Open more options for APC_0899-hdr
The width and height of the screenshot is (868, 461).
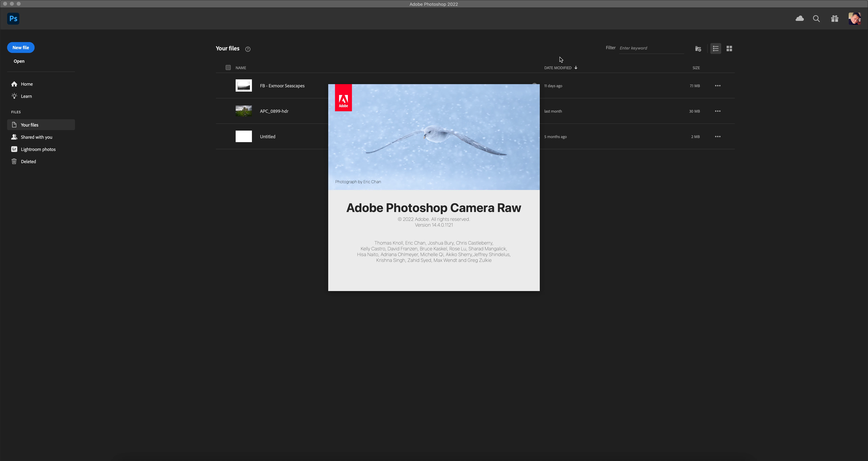pyautogui.click(x=718, y=111)
